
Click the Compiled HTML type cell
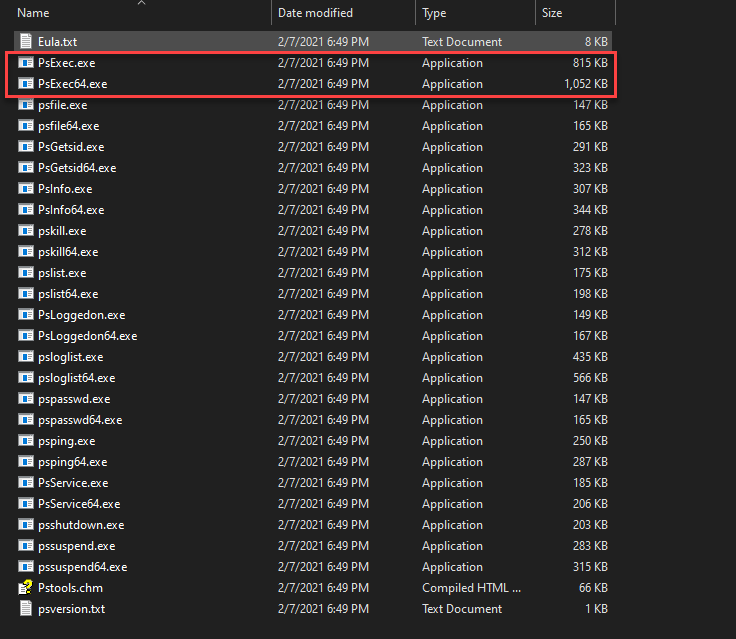(x=471, y=588)
